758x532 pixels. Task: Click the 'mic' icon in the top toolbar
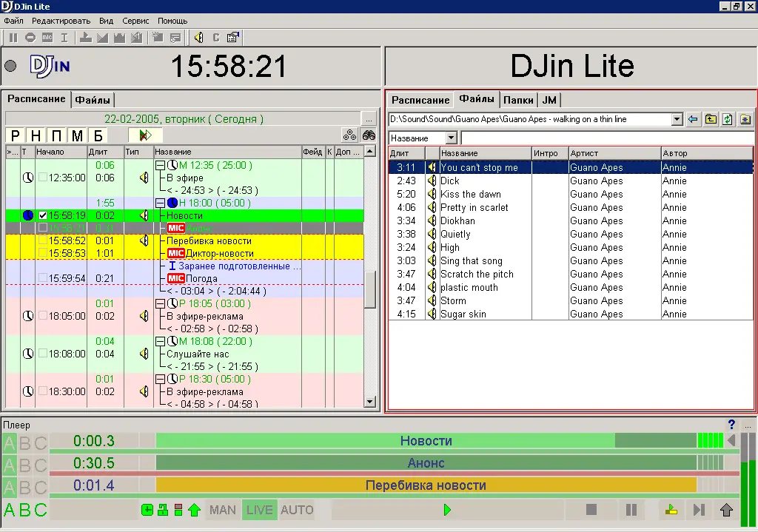pos(47,37)
